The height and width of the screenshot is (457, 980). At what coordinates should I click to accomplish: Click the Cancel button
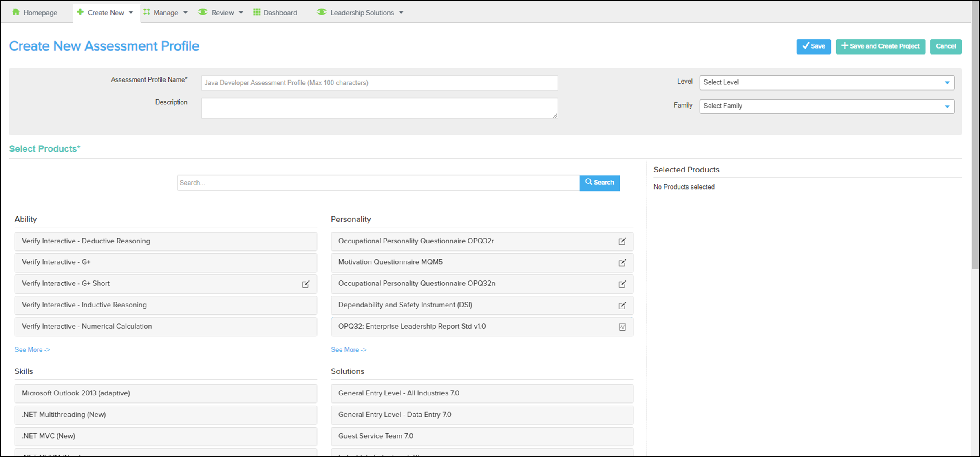(x=946, y=46)
